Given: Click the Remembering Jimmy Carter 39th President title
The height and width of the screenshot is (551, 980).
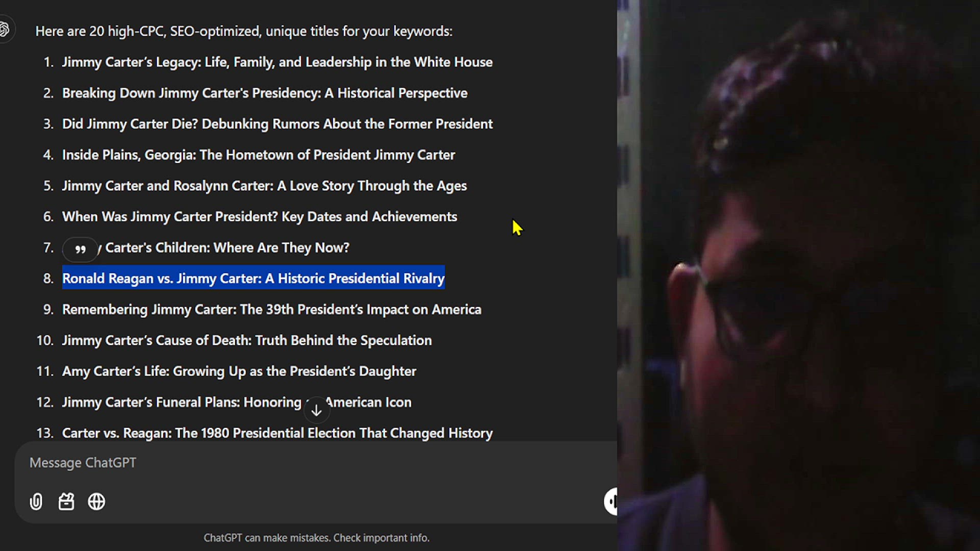Looking at the screenshot, I should pos(272,310).
